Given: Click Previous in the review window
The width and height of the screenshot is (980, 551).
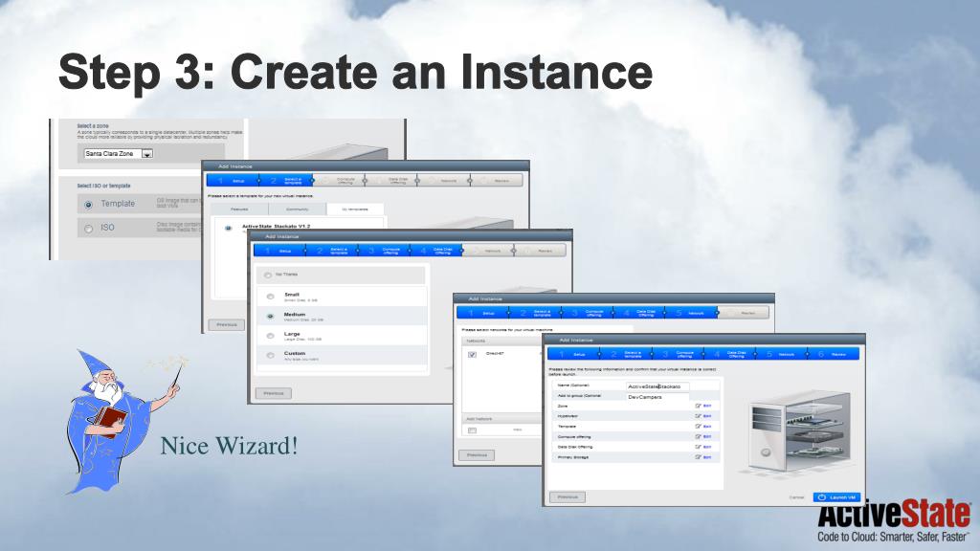Looking at the screenshot, I should pos(568,497).
